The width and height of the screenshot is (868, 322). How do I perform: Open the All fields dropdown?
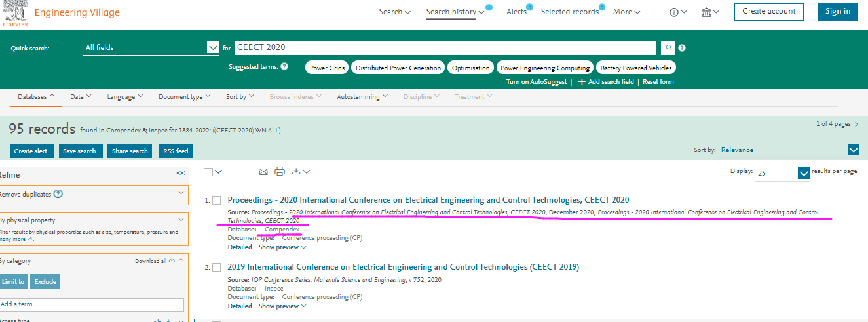[x=151, y=48]
